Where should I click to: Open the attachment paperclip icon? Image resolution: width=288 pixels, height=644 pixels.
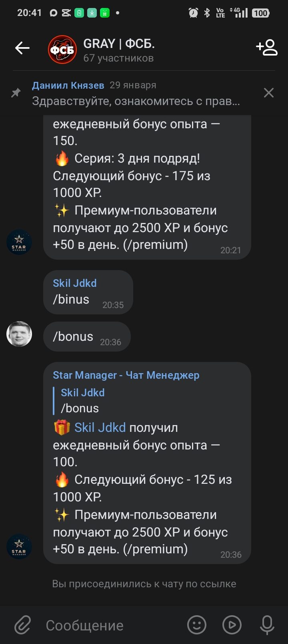(23, 625)
